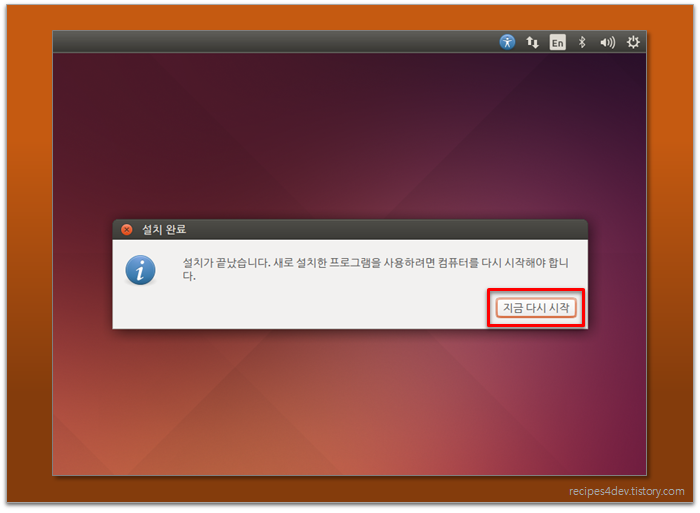This screenshot has height=513, width=700.
Task: Click the blue information icon in dialog
Action: (141, 270)
